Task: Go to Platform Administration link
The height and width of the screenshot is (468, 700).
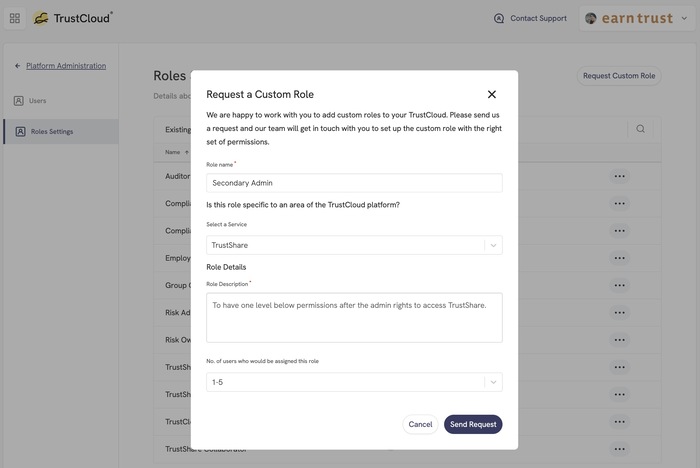Action: [66, 66]
